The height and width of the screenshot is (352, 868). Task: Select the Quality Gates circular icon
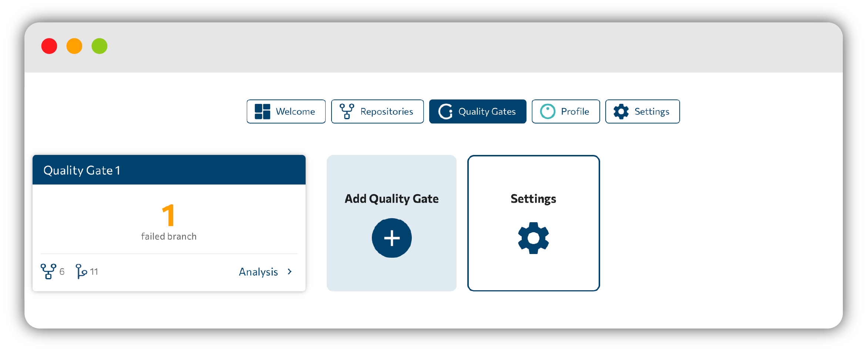tap(445, 111)
